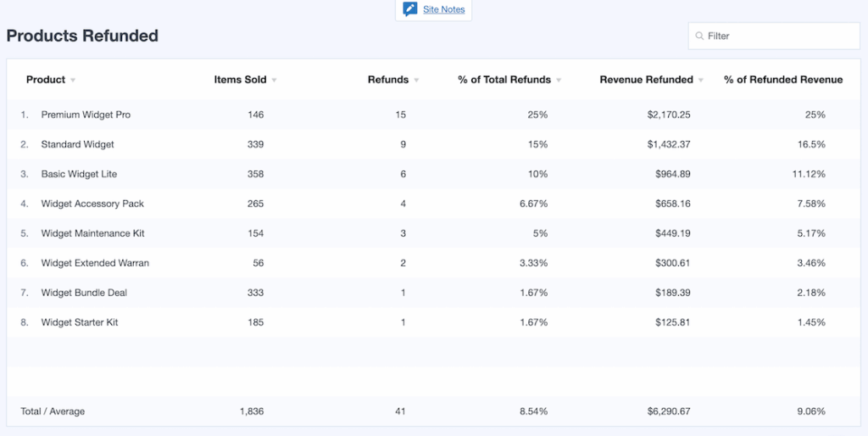This screenshot has width=868, height=436.
Task: Open sort arrow next to Product header
Action: tap(73, 81)
